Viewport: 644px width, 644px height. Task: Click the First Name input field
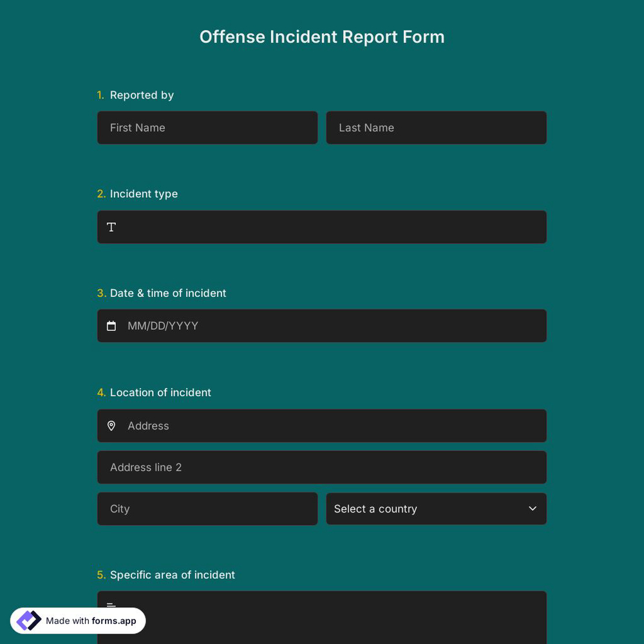click(207, 128)
